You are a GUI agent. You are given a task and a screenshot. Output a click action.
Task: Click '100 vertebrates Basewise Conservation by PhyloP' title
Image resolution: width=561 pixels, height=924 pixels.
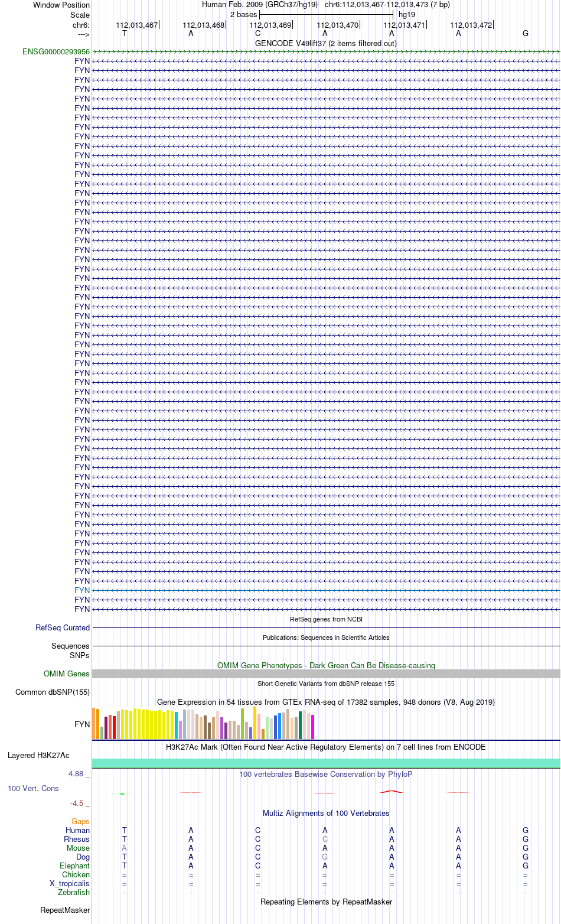(x=326, y=775)
